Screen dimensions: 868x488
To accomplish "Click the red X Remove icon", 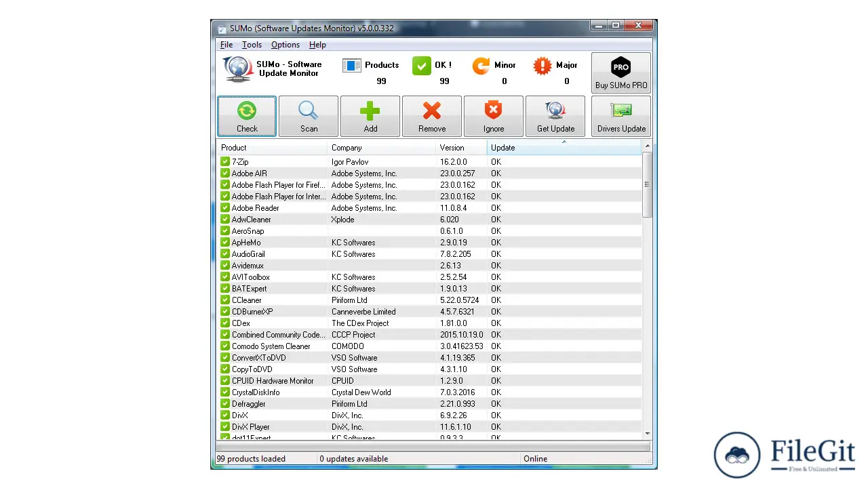I will [x=432, y=116].
